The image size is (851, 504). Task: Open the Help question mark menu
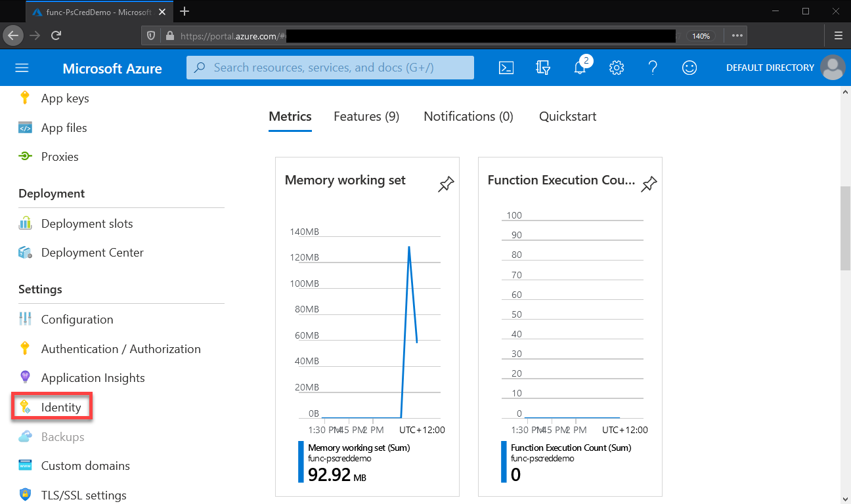(x=653, y=68)
